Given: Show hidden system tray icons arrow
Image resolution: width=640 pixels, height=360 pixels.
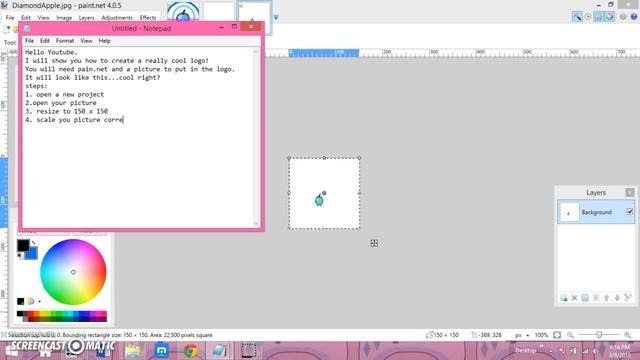Looking at the screenshot, I should click(551, 351).
